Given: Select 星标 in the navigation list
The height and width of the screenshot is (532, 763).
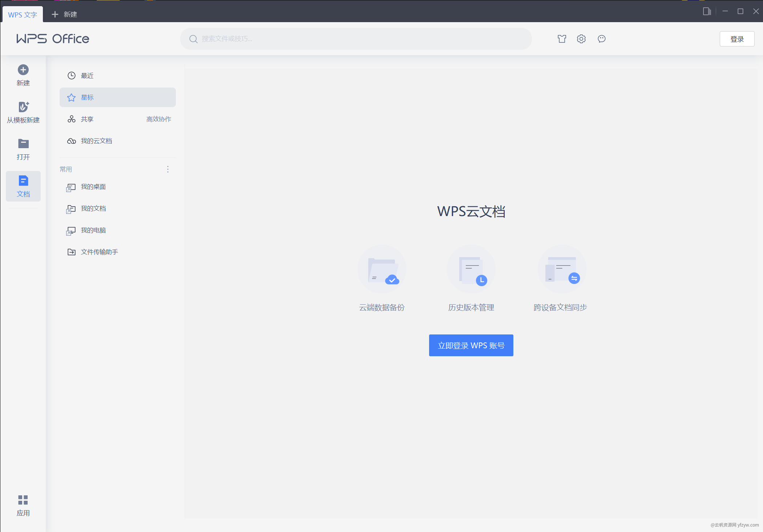Looking at the screenshot, I should coord(118,97).
